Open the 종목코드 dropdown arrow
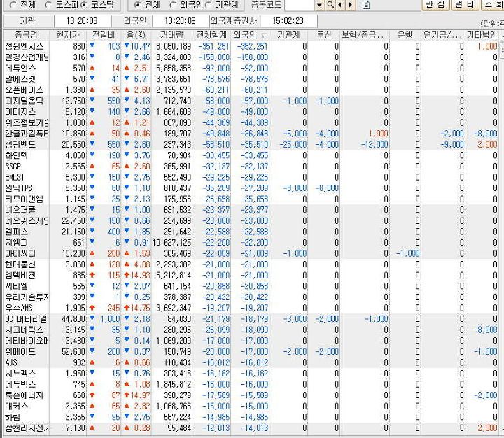Viewport: 504px width, 438px height. click(319, 5)
